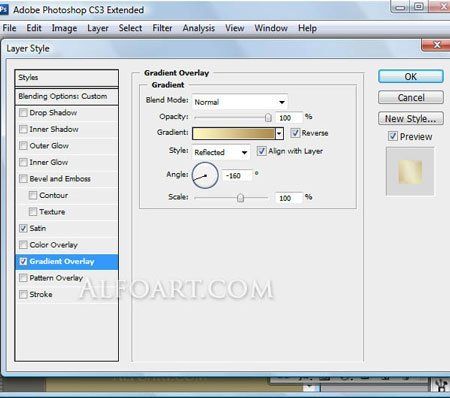Open the Filter menu
This screenshot has height=398, width=450.
pyautogui.click(x=162, y=28)
